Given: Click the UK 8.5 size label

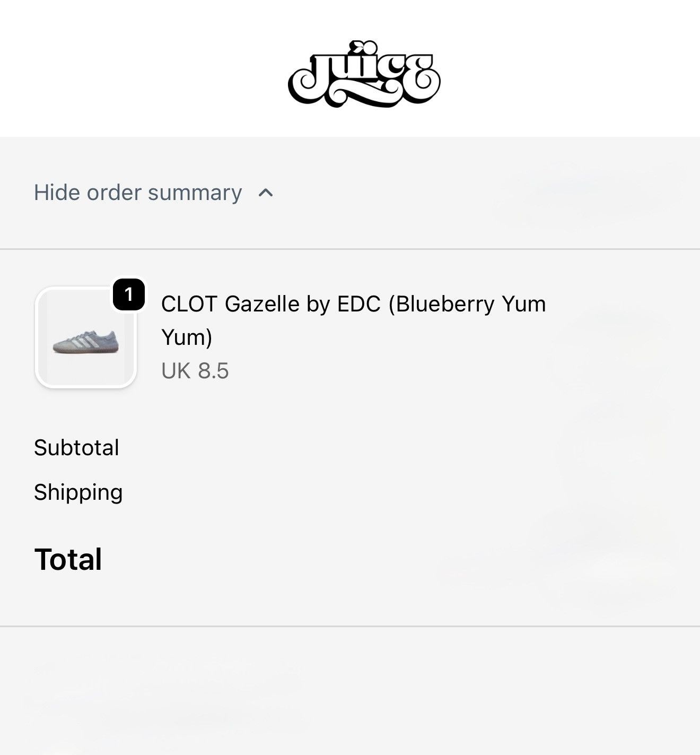Looking at the screenshot, I should coord(195,371).
